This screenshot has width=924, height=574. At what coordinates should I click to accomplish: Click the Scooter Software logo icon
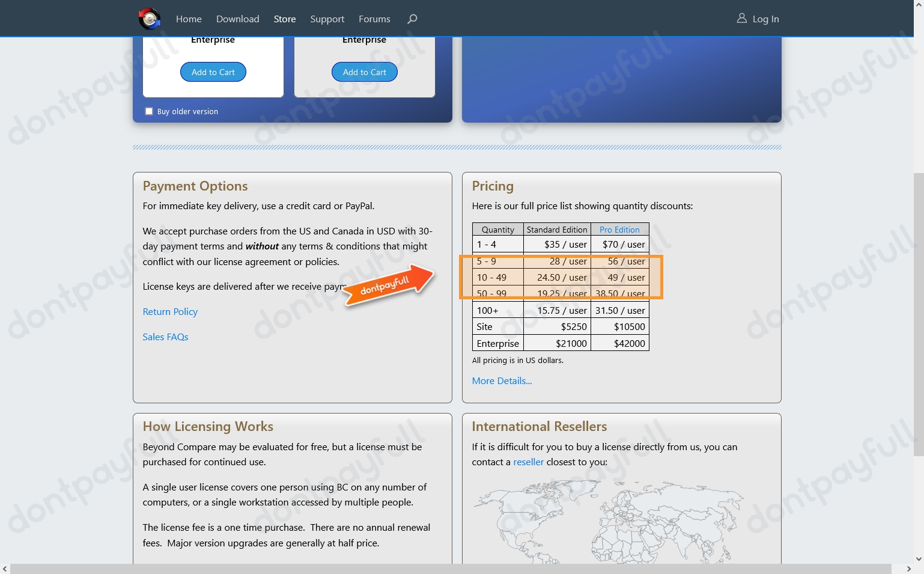(x=150, y=19)
